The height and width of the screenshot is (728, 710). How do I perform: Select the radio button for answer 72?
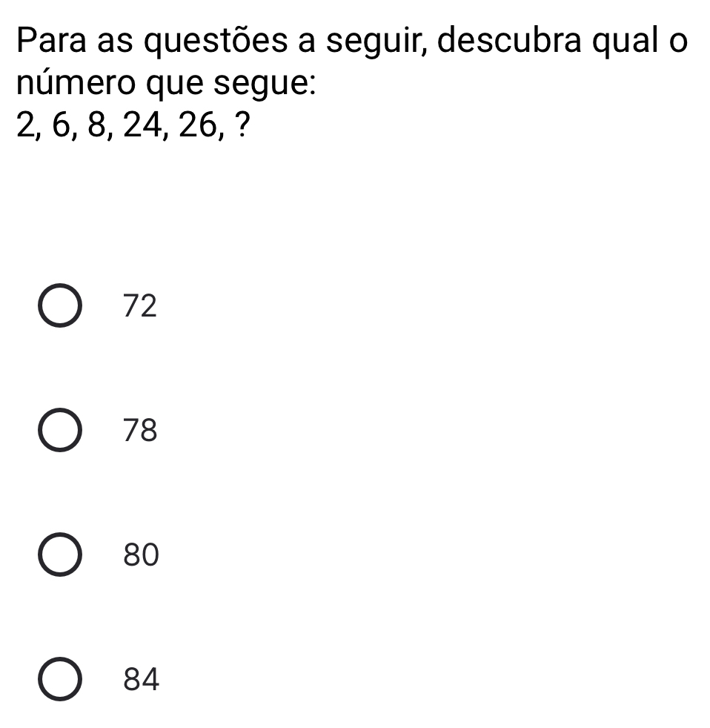61,306
